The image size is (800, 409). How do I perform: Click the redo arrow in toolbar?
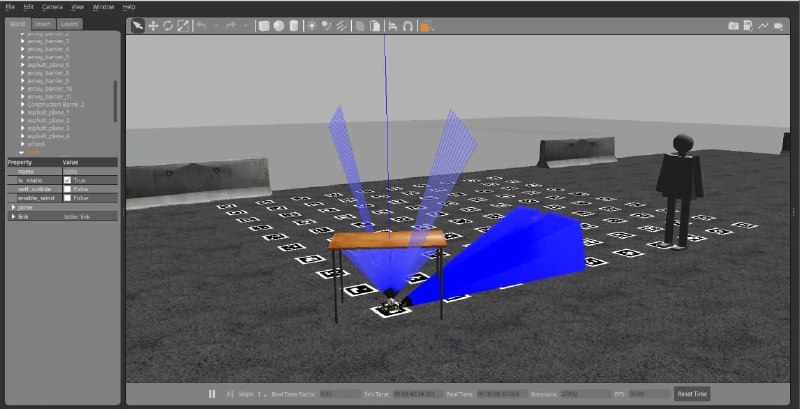coord(231,26)
